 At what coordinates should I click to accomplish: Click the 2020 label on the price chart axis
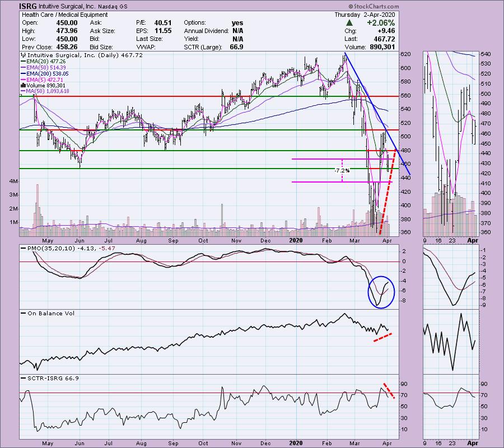(296, 240)
